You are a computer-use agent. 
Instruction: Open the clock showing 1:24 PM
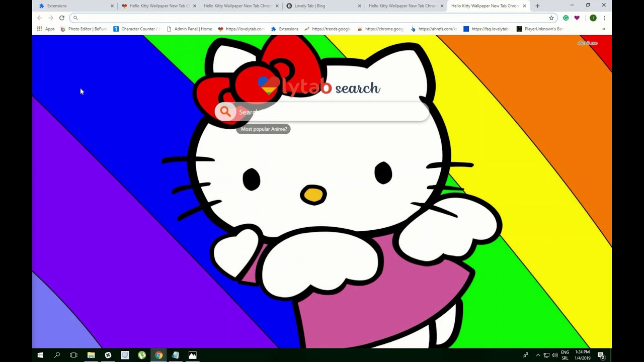tap(583, 355)
